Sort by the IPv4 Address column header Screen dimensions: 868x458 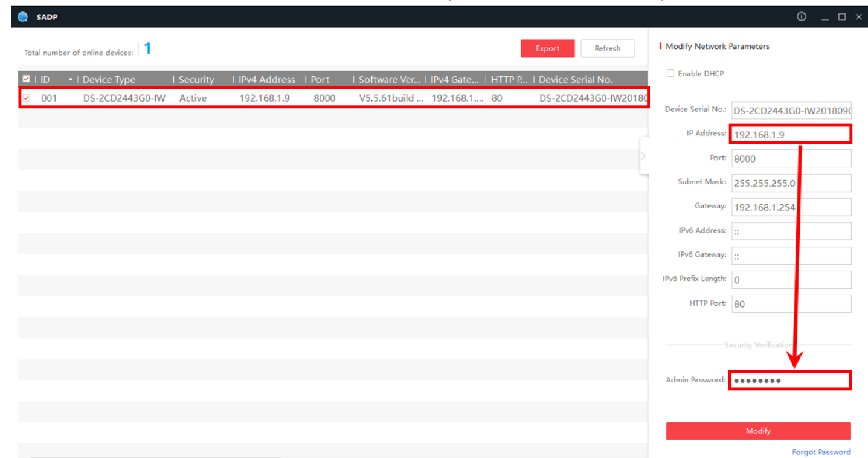[266, 80]
